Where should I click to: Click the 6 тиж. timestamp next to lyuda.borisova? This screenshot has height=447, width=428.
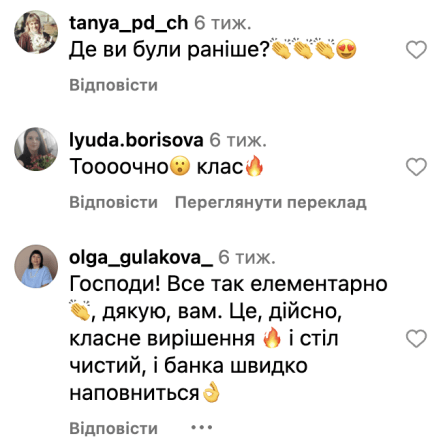pyautogui.click(x=238, y=140)
